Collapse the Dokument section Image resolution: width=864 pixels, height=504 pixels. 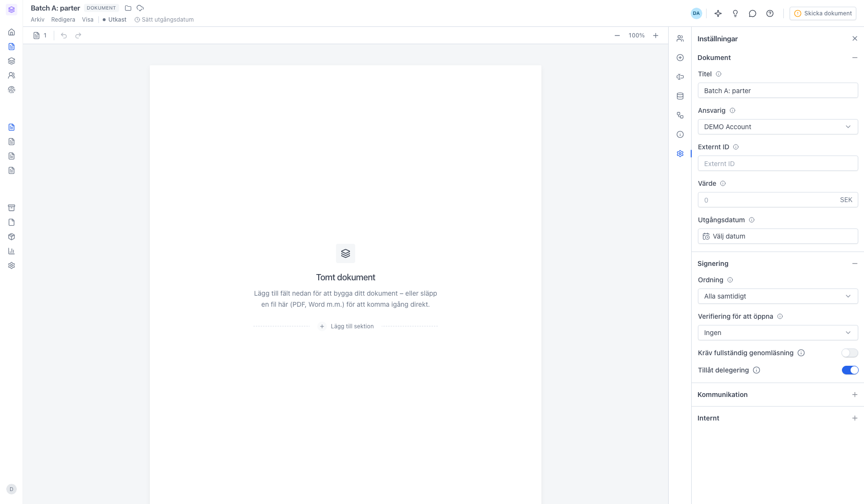(x=855, y=58)
